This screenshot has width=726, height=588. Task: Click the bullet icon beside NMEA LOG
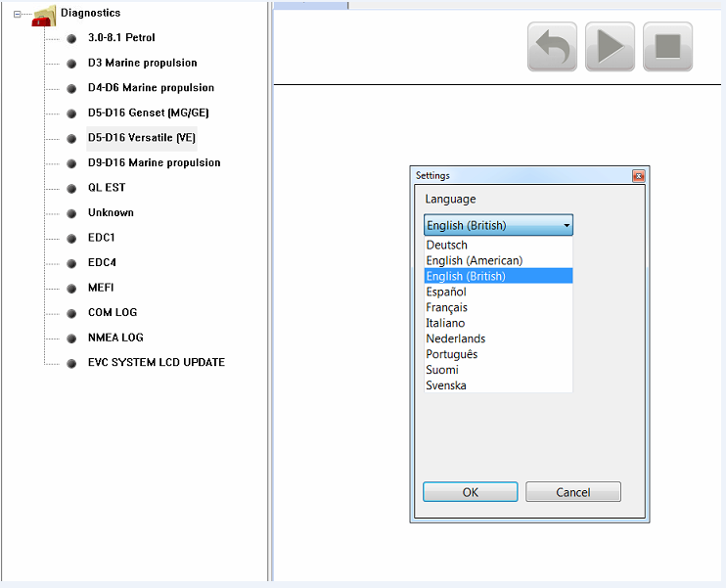[x=71, y=339]
